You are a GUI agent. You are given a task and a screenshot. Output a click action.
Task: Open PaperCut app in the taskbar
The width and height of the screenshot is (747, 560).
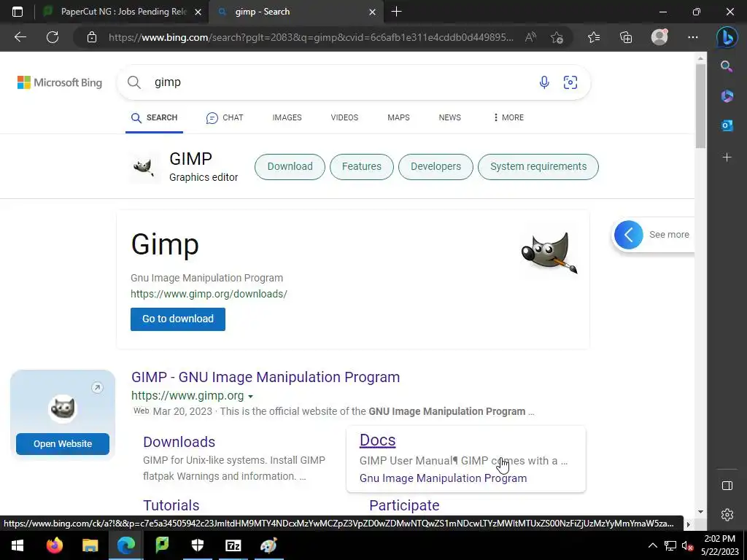(162, 545)
